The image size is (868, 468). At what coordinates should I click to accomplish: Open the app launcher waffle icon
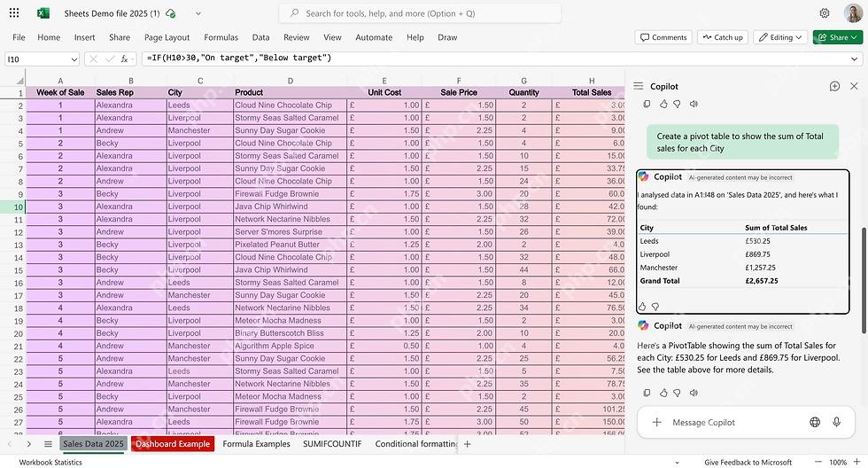click(x=14, y=12)
